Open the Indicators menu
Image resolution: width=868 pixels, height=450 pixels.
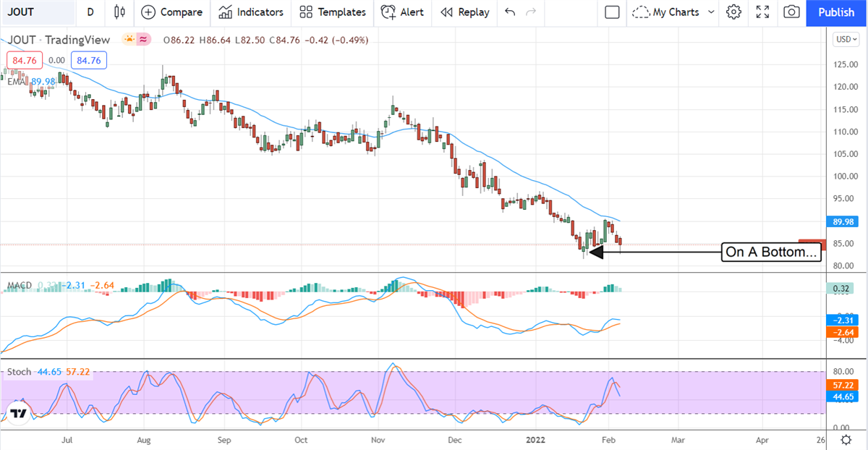[x=251, y=12]
